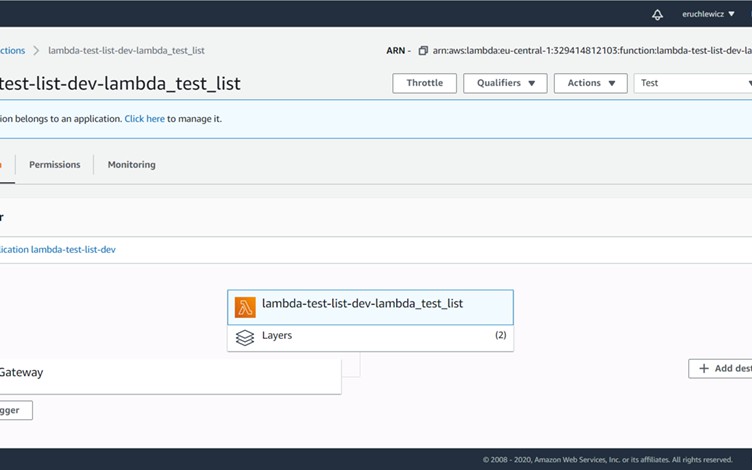Expand the Qualifiers dropdown
Image resolution: width=752 pixels, height=470 pixels.
click(x=505, y=83)
